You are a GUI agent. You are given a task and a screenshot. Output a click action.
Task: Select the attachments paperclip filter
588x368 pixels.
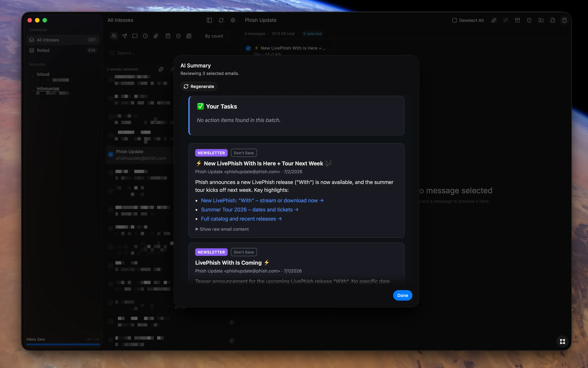pyautogui.click(x=156, y=36)
